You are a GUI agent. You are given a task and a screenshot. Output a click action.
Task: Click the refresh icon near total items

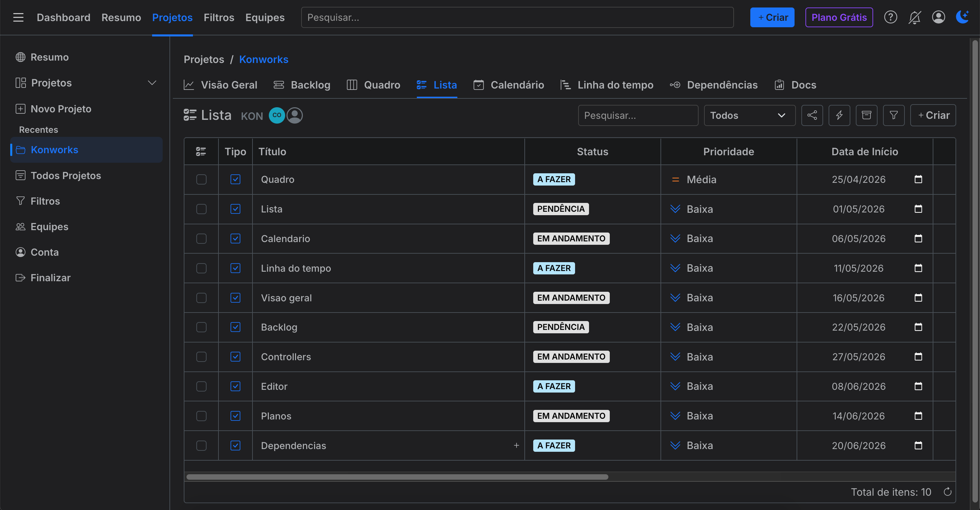click(947, 492)
